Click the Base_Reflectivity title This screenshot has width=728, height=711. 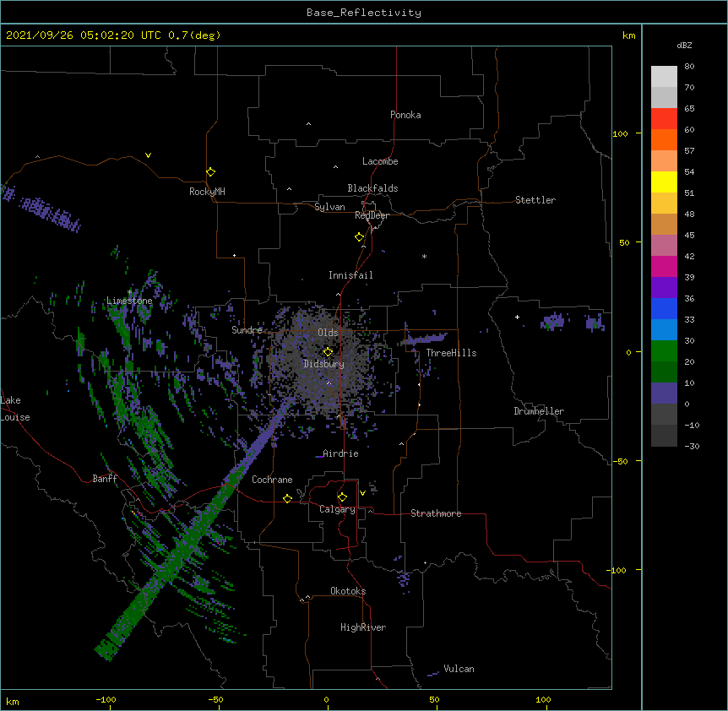(x=364, y=13)
